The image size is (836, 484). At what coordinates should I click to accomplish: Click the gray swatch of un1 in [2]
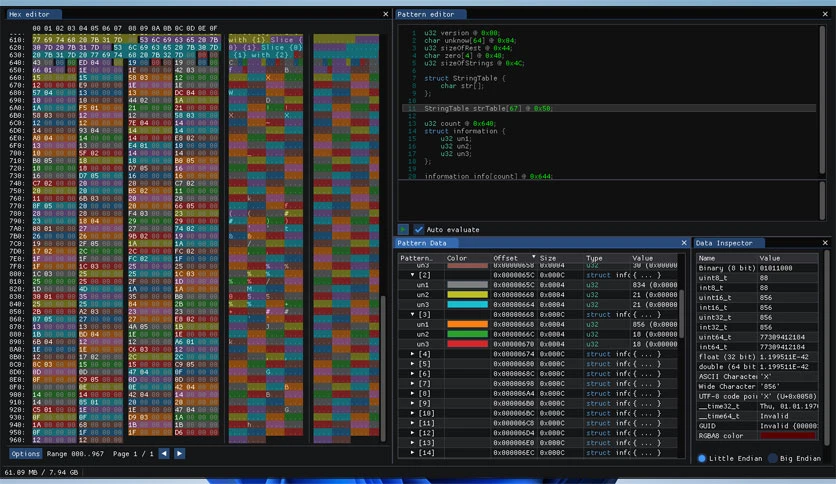(x=467, y=285)
